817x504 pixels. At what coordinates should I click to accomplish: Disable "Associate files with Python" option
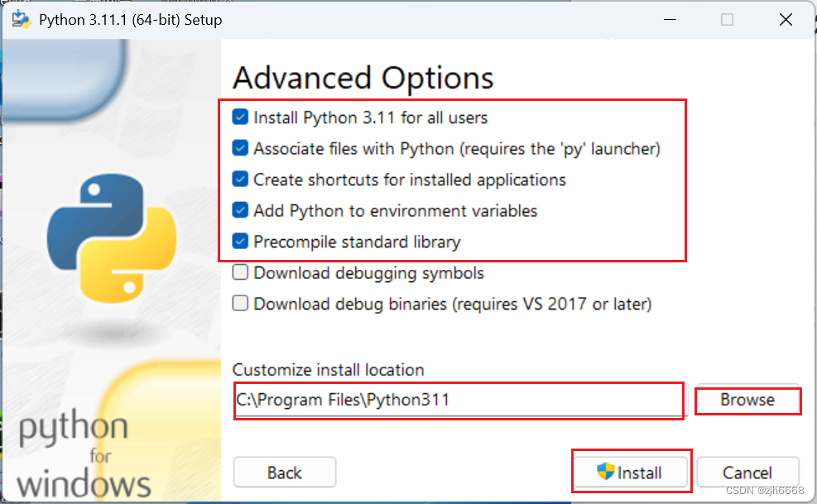[240, 148]
